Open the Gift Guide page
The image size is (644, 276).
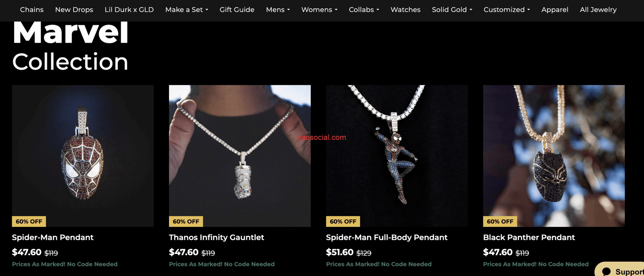point(237,10)
